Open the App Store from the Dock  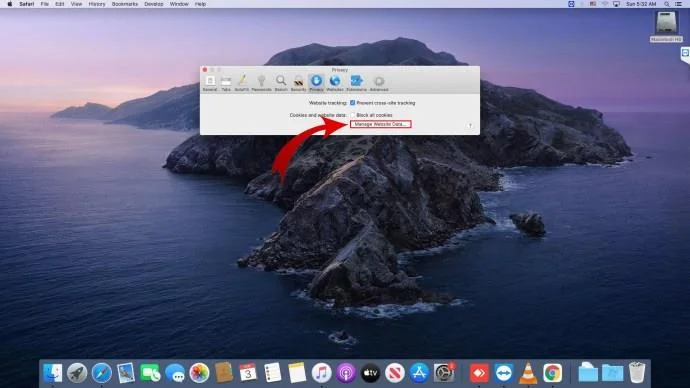pos(419,373)
